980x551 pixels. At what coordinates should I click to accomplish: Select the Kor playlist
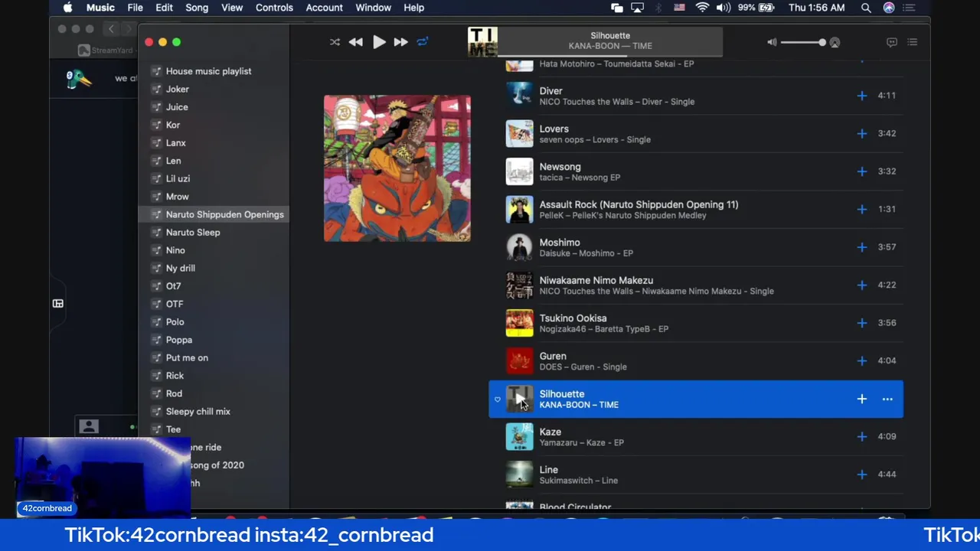point(173,125)
